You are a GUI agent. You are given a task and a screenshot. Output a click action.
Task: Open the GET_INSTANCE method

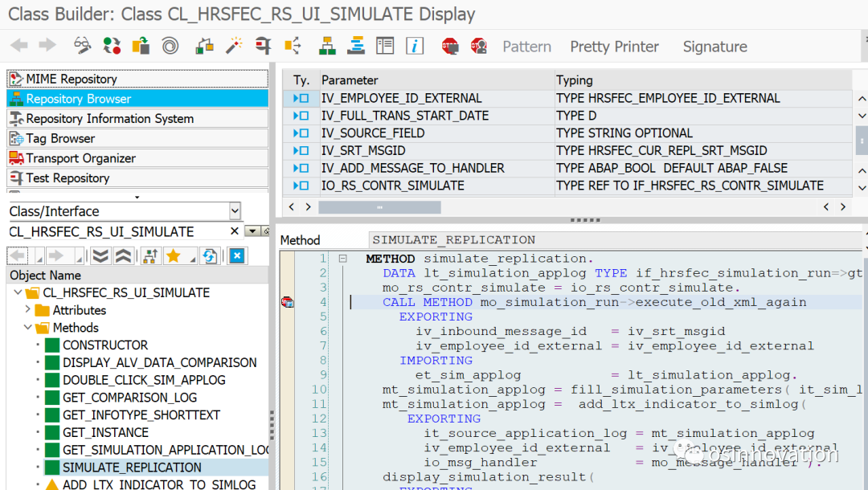(105, 432)
